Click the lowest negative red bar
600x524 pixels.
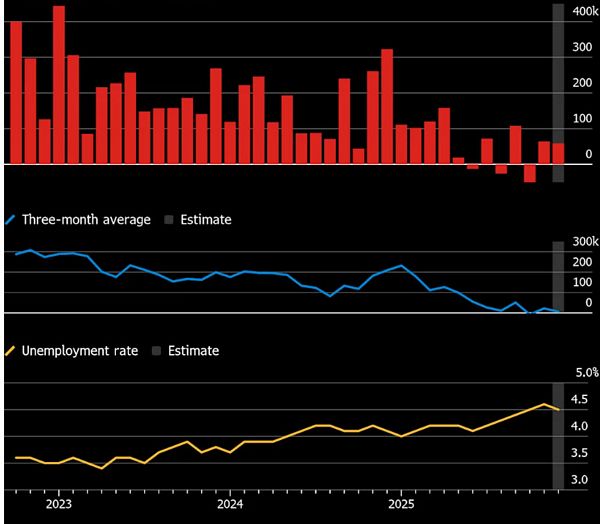530,173
